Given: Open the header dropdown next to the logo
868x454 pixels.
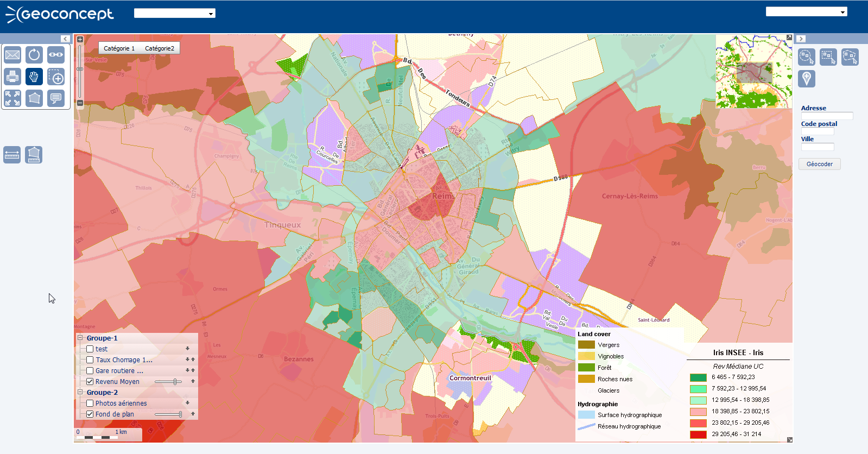Looking at the screenshot, I should pos(175,14).
